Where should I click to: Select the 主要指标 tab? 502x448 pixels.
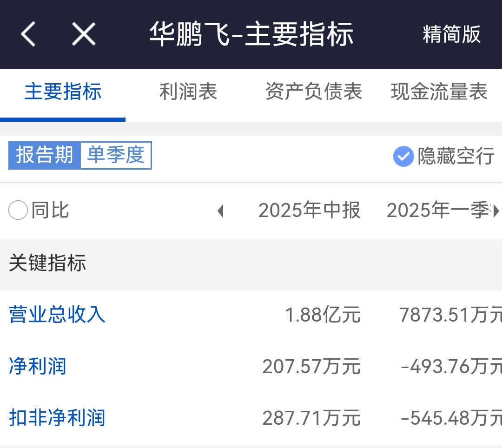click(63, 92)
